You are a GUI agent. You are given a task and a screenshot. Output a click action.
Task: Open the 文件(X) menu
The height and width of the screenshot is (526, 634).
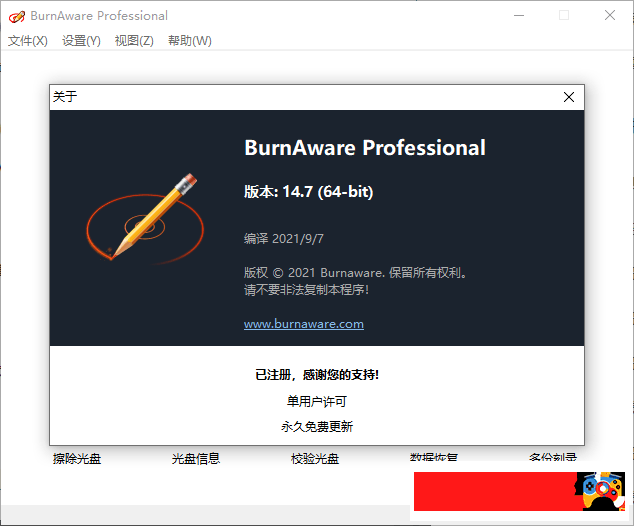pyautogui.click(x=27, y=40)
